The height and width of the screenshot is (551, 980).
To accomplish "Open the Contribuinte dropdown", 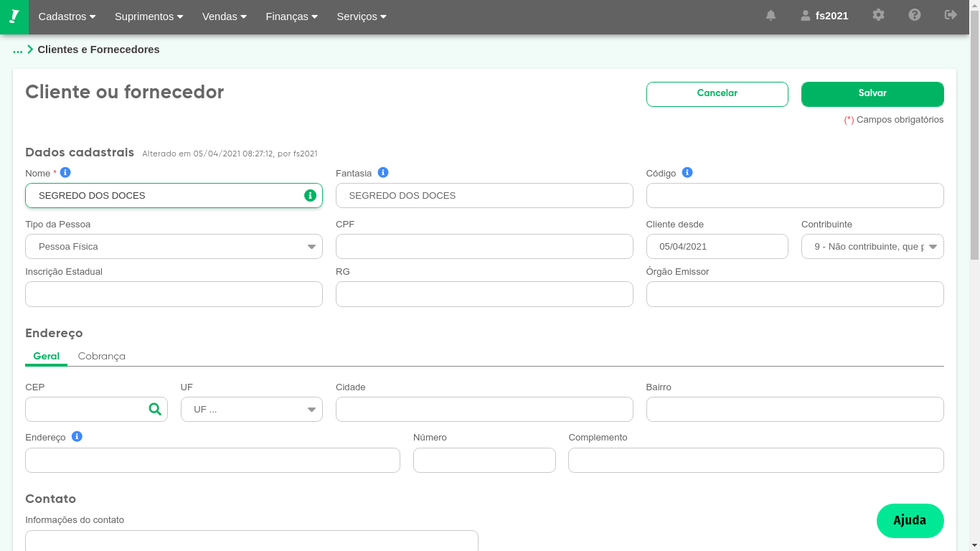I will 872,246.
